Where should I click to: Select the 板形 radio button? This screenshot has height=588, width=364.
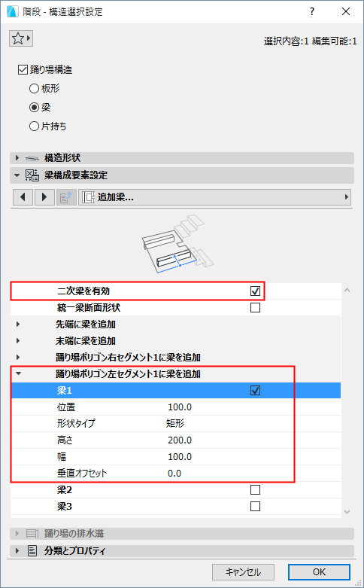click(x=34, y=89)
